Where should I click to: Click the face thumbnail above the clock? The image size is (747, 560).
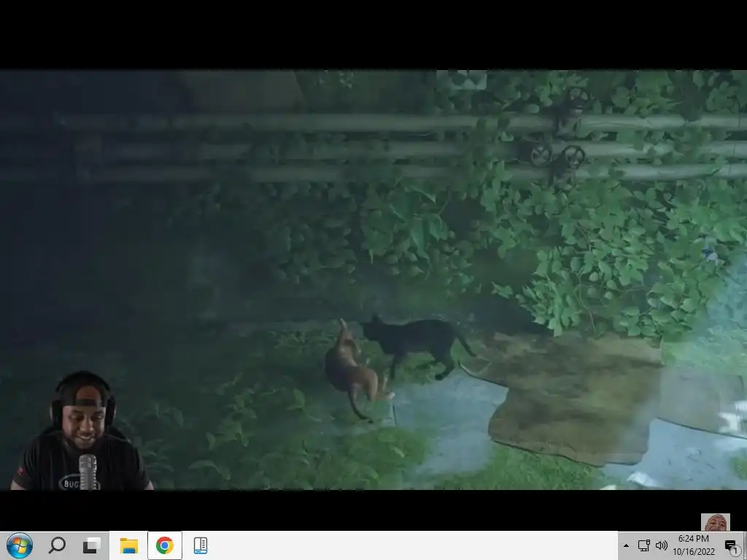pyautogui.click(x=715, y=522)
